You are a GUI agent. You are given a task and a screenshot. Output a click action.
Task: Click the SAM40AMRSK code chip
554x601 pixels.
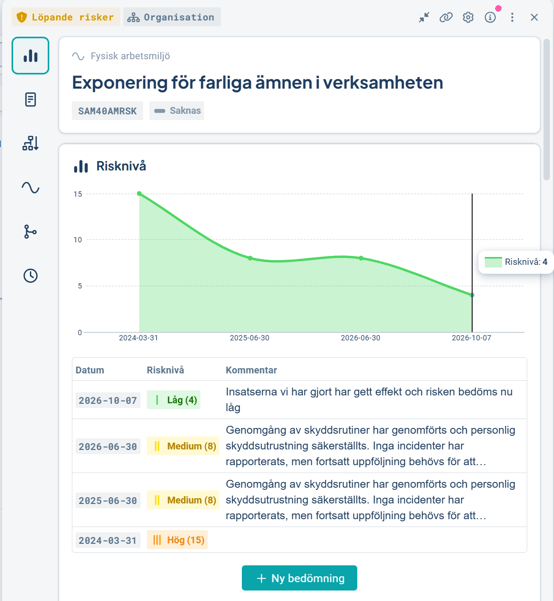pos(107,111)
